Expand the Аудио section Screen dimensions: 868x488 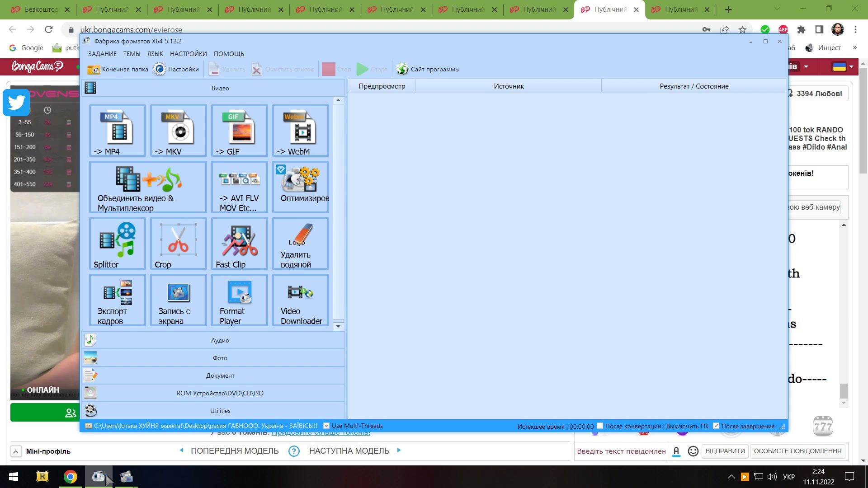coord(220,340)
